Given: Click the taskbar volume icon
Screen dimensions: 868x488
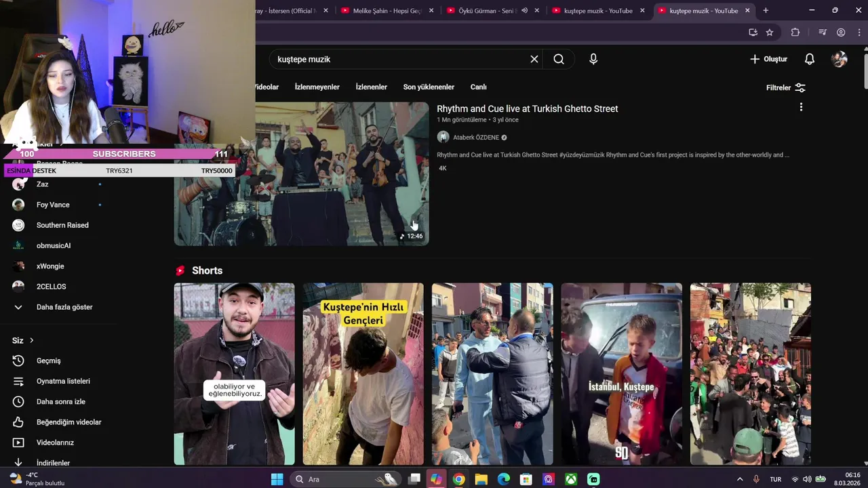Looking at the screenshot, I should (807, 479).
